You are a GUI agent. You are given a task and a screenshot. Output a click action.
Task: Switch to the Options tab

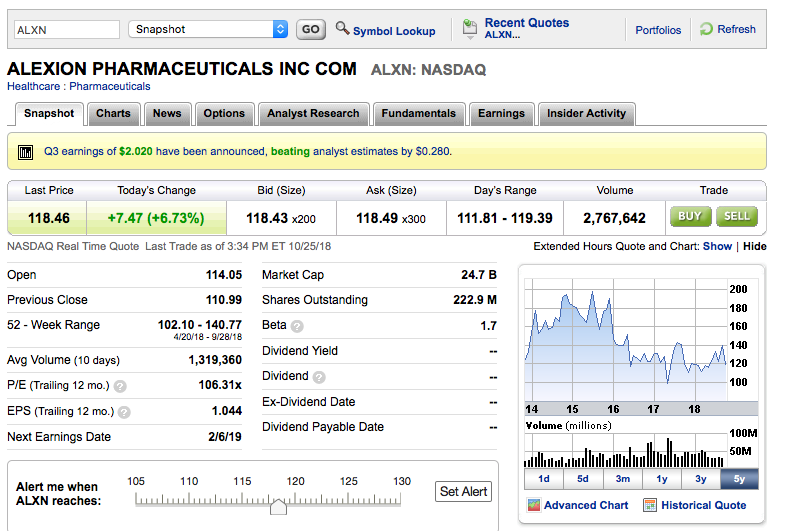point(224,113)
